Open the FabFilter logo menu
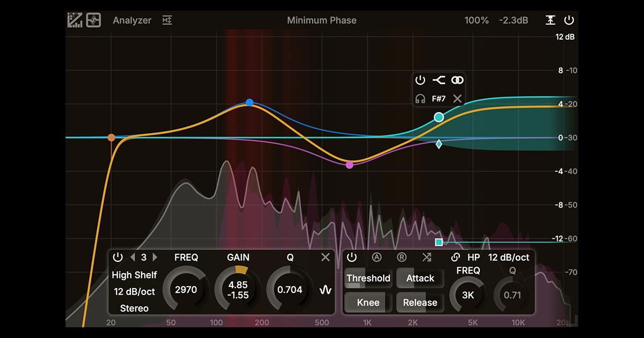644x338 pixels. (75, 20)
